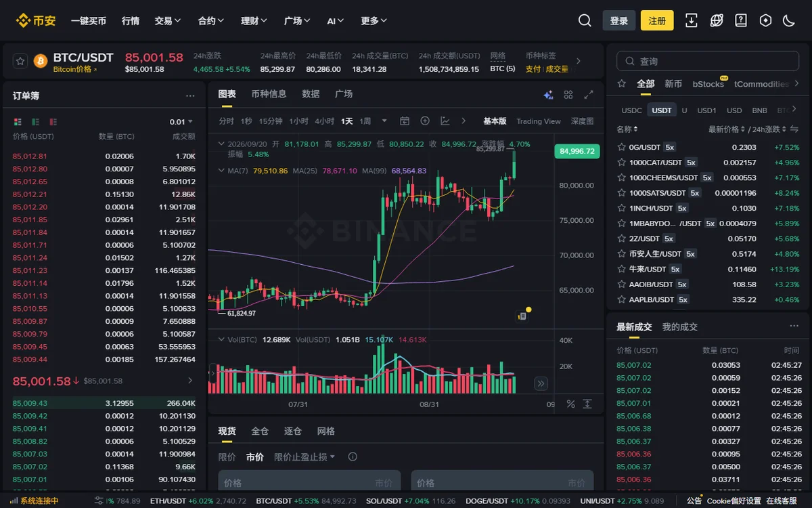Viewport: 812px width, 508px height.
Task: Open the 限价止盈止损 order type dropdown
Action: tap(304, 457)
